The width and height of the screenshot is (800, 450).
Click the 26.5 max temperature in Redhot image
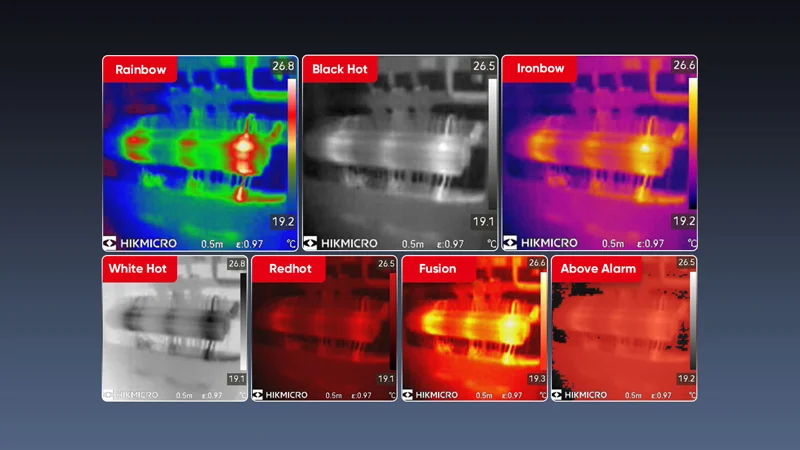pos(386,264)
